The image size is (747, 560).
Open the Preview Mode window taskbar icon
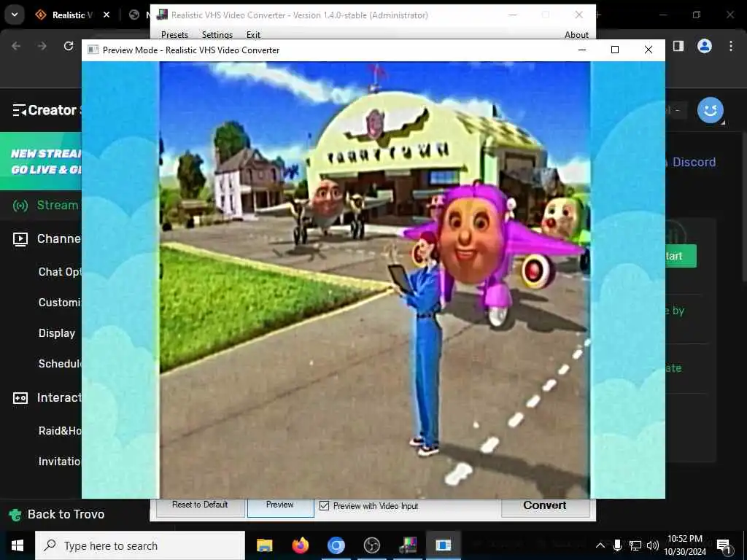point(444,545)
